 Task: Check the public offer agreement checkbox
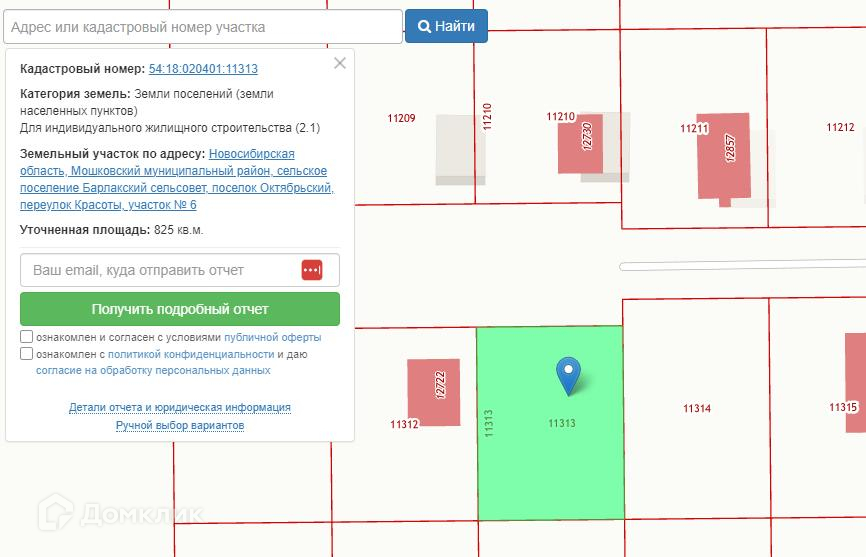27,336
